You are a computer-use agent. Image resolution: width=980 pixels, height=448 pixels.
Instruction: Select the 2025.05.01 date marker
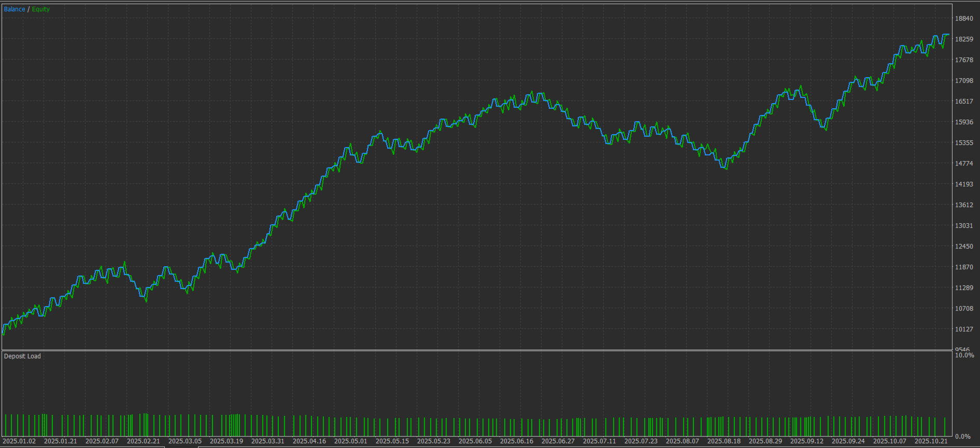pos(351,441)
